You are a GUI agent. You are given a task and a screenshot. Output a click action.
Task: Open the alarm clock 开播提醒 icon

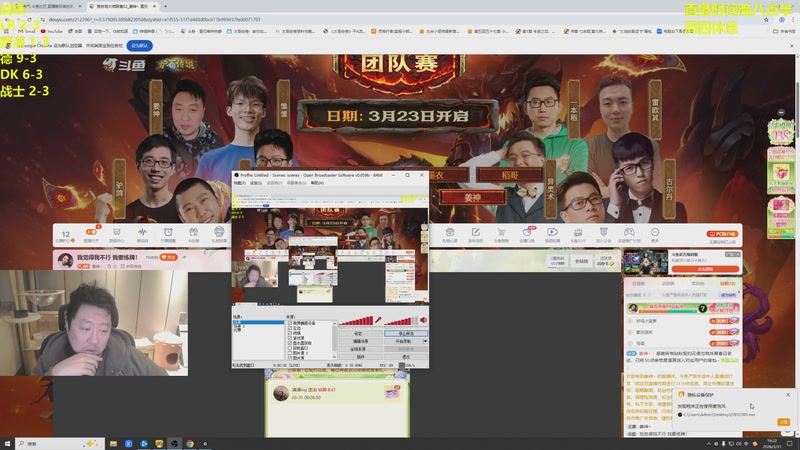coord(168,232)
